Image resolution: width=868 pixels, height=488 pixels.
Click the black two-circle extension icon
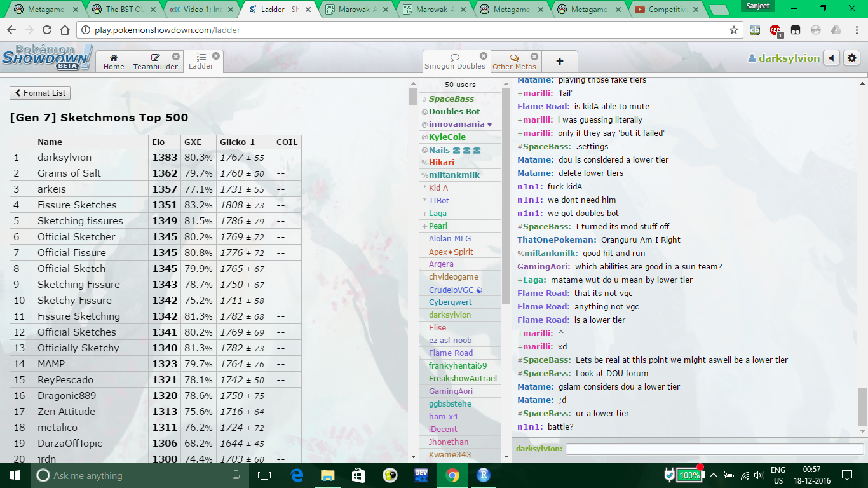(x=796, y=30)
